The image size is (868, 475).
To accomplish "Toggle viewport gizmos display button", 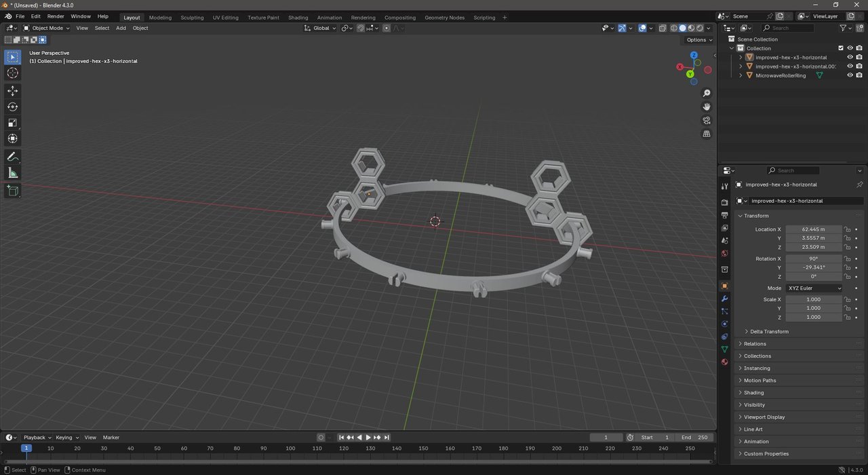I will 622,28.
